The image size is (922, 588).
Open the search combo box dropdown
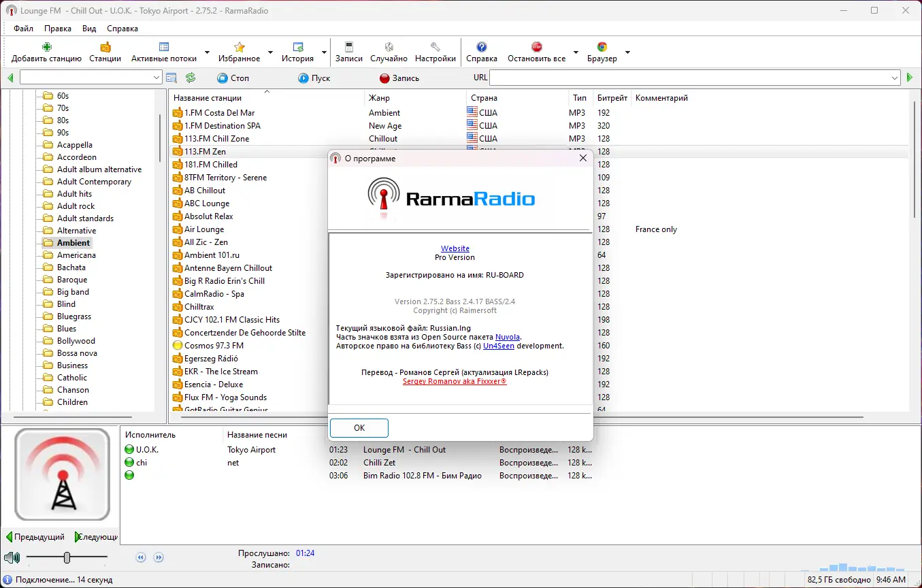click(157, 78)
